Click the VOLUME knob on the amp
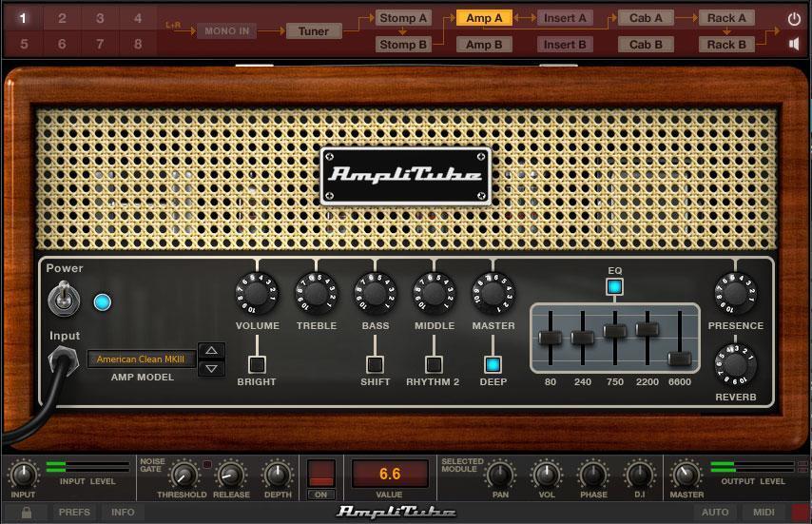812x524 pixels. [257, 294]
